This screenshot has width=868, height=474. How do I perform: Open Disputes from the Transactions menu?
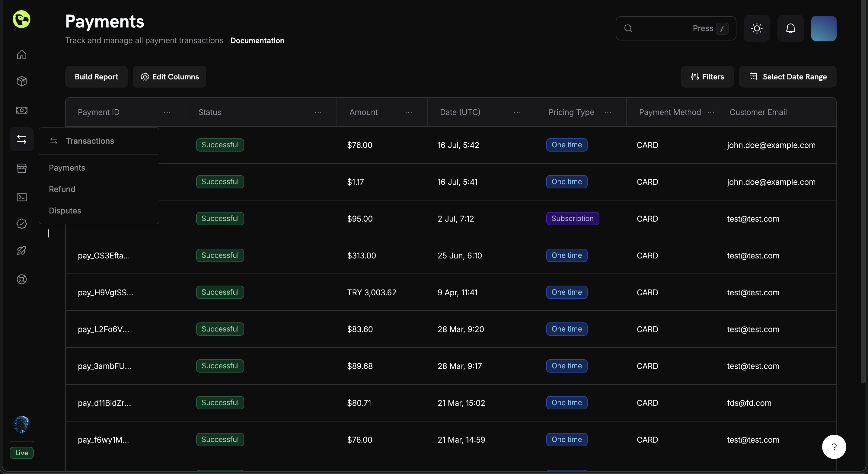point(65,210)
